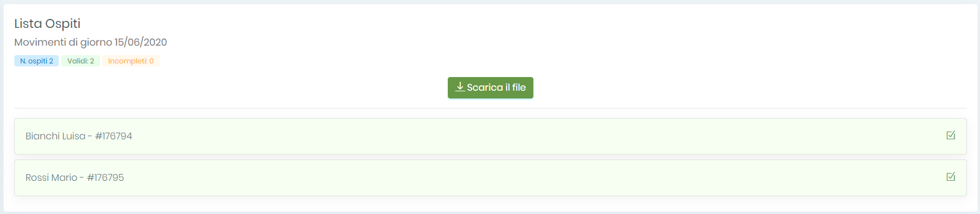Click the download arrow icon in Scarica il file

[x=460, y=87]
